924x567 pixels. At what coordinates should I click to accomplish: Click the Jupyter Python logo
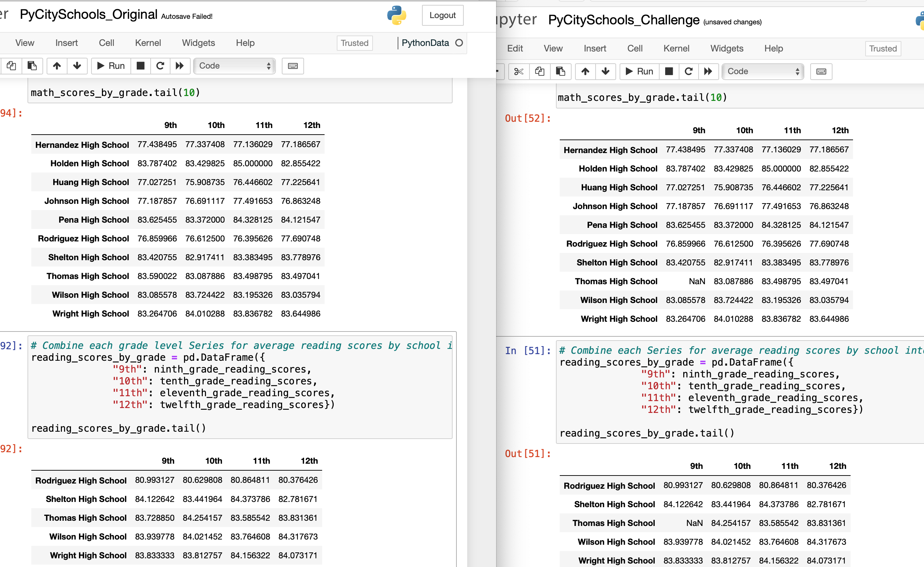click(x=397, y=15)
